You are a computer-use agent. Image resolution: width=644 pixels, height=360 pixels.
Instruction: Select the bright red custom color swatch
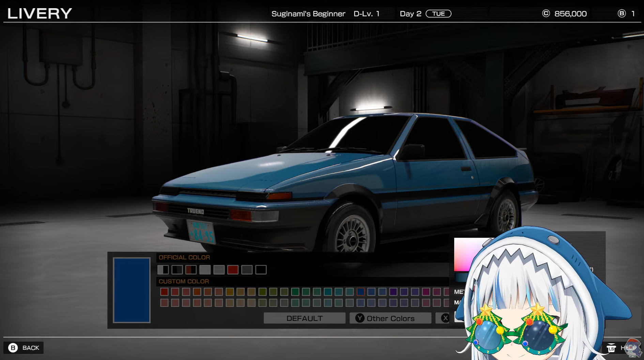click(x=164, y=292)
